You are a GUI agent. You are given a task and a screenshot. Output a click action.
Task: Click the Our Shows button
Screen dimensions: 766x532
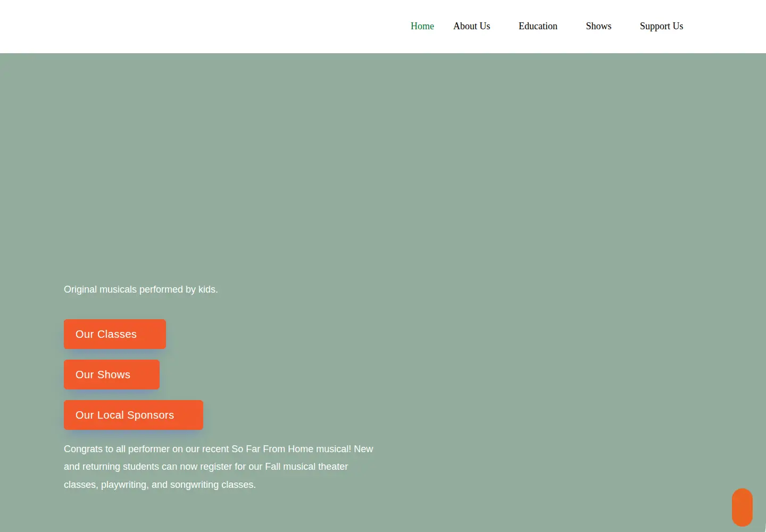click(x=112, y=375)
